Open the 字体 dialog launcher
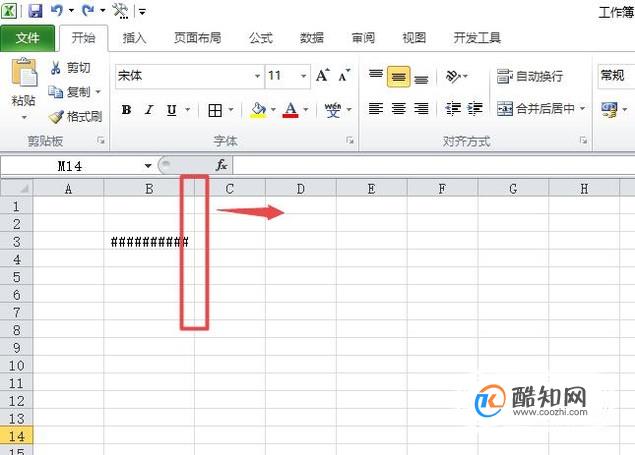635x455 pixels. coord(350,140)
